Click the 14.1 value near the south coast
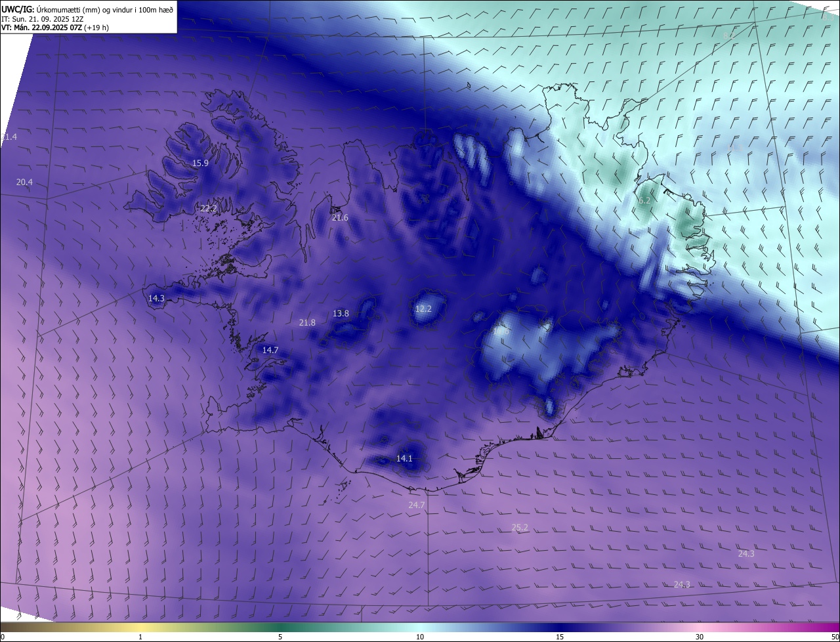 coord(404,458)
